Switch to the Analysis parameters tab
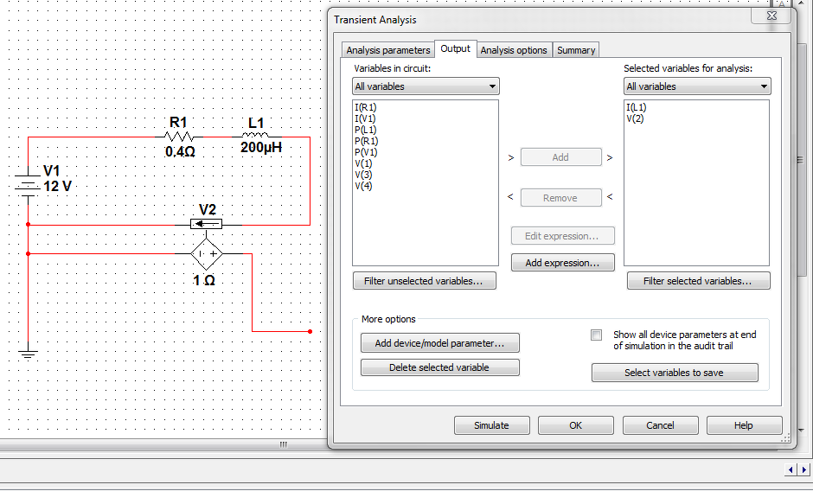Screen dimensions: 813x504 387,50
